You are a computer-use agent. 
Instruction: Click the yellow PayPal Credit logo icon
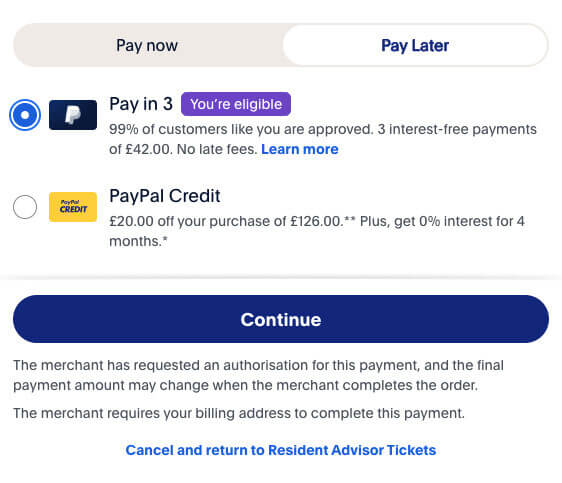(73, 207)
